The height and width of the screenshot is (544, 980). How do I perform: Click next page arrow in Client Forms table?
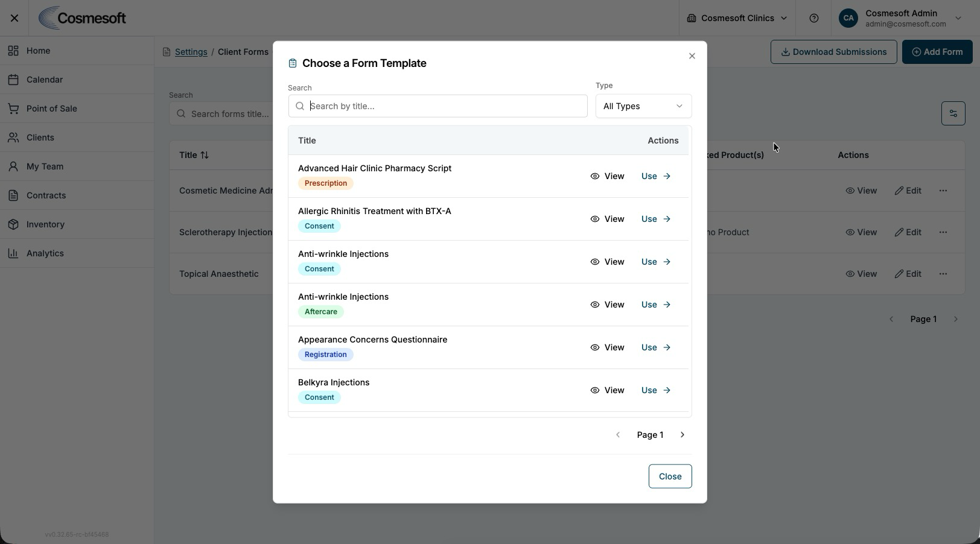tap(956, 319)
